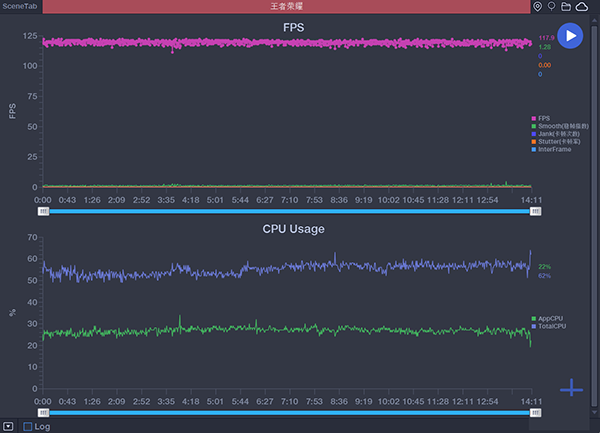Select the SceneTab tab
600x433 pixels.
19,7
